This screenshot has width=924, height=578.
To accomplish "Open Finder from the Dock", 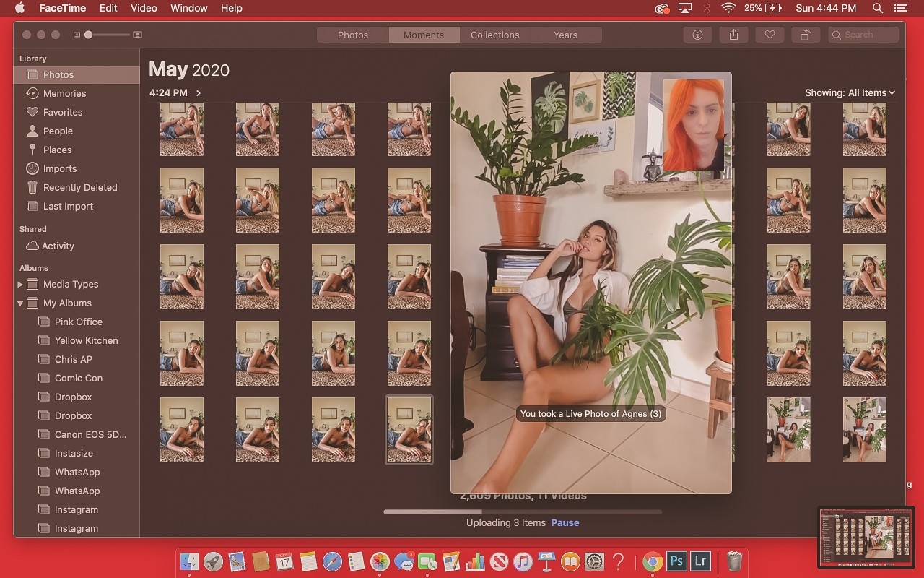I will (x=189, y=561).
